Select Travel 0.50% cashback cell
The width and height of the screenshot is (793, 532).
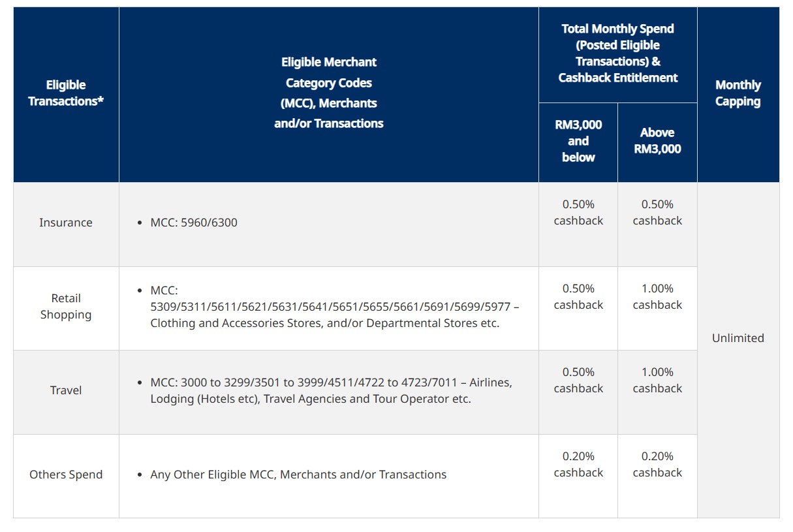click(578, 380)
